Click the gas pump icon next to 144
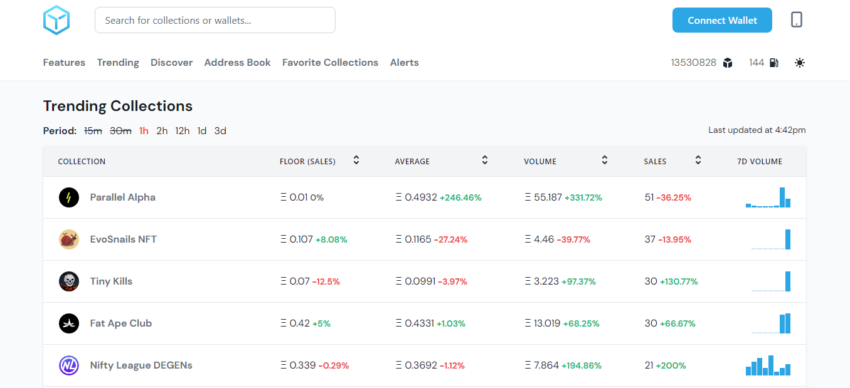Viewport: 850px width, 388px height. pyautogui.click(x=774, y=63)
